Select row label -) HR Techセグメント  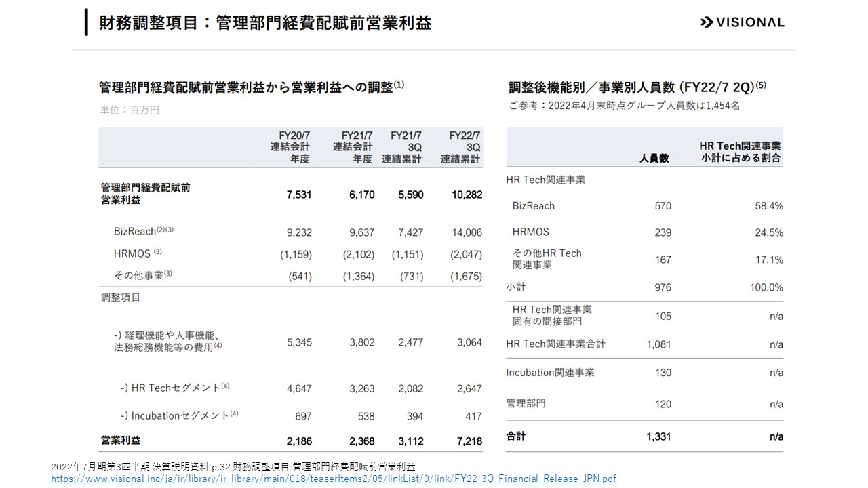175,388
